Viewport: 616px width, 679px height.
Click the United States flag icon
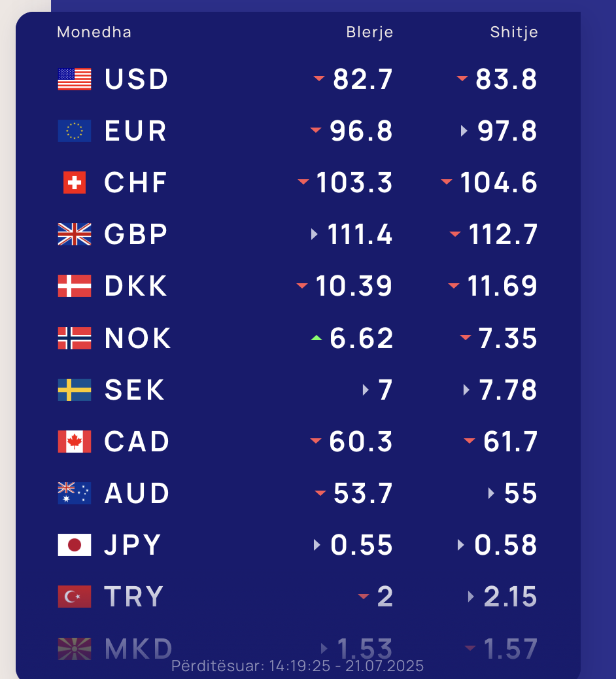pyautogui.click(x=75, y=79)
